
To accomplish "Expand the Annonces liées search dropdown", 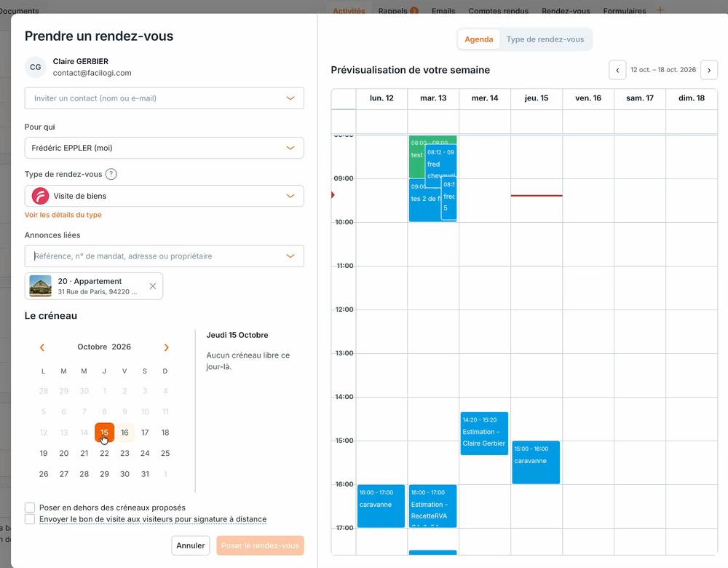I will pos(290,256).
